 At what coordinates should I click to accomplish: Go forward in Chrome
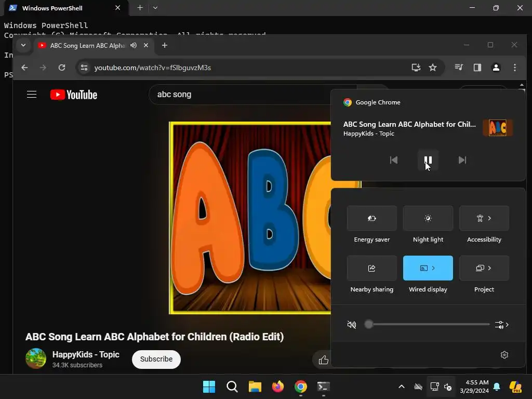click(43, 68)
